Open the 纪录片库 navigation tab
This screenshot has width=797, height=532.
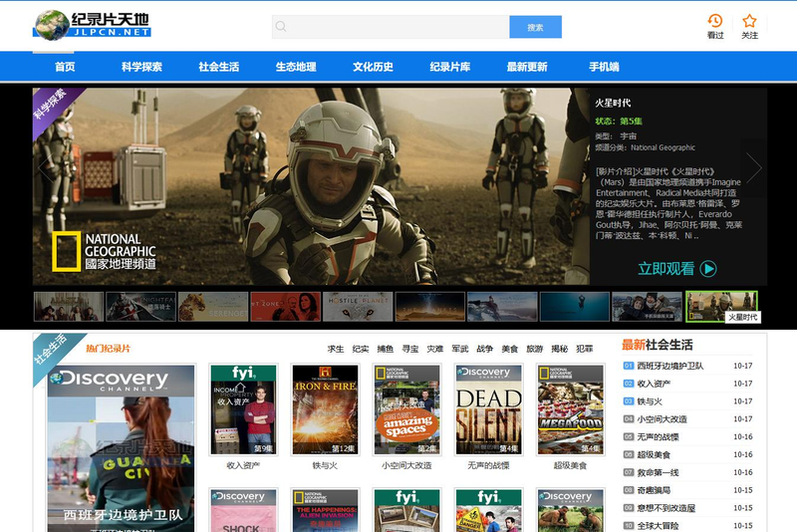tap(450, 67)
